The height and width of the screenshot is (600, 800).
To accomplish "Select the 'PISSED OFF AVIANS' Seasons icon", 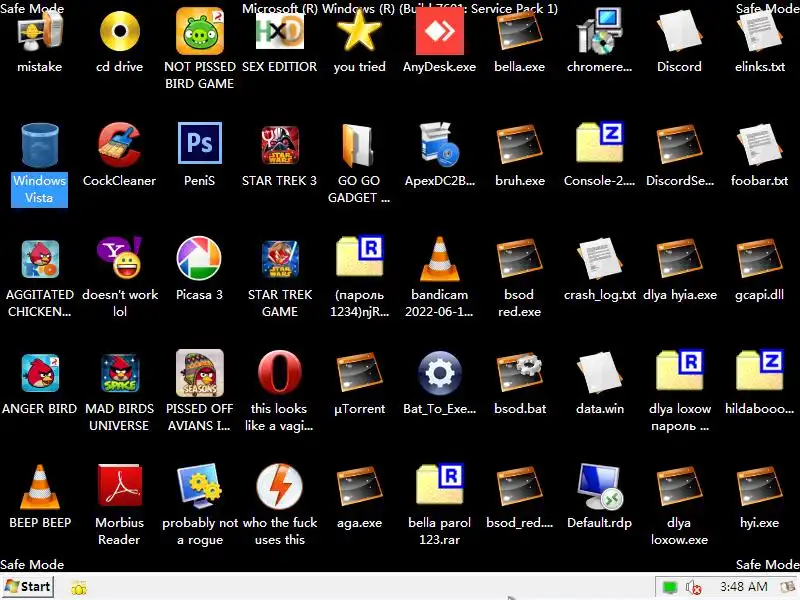I will coord(199,373).
